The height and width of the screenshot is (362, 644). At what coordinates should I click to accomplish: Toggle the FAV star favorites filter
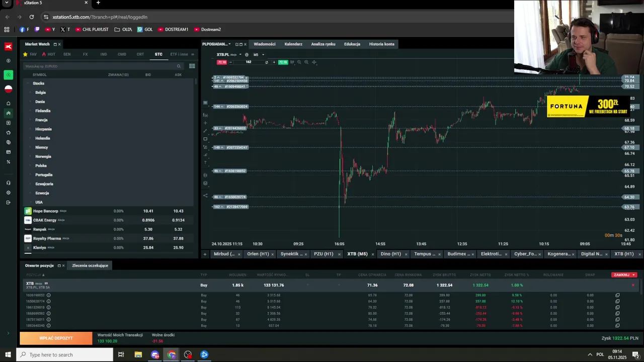click(30, 54)
